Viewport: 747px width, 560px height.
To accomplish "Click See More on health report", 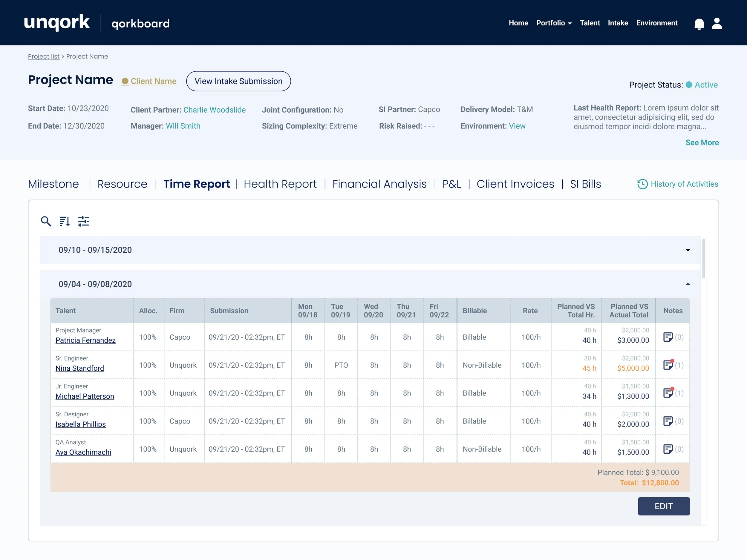I will pos(702,142).
